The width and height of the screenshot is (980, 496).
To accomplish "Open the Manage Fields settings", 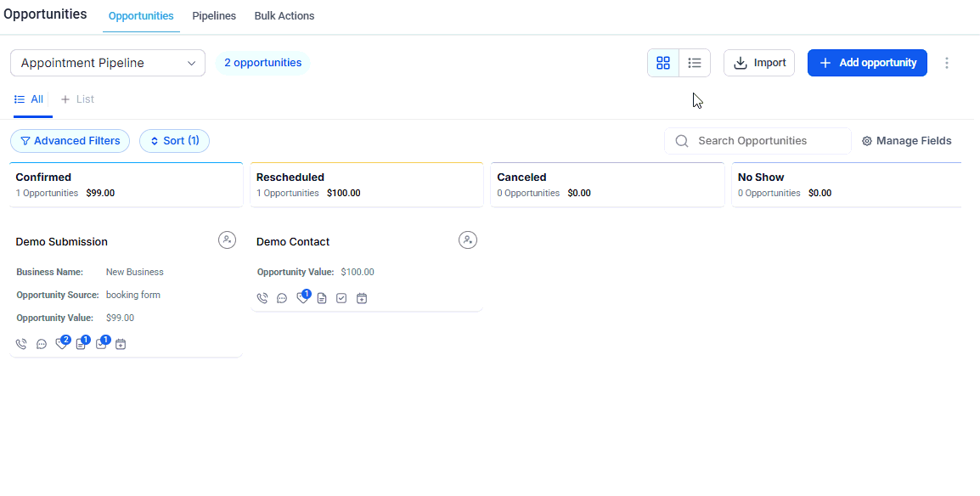I will (906, 140).
